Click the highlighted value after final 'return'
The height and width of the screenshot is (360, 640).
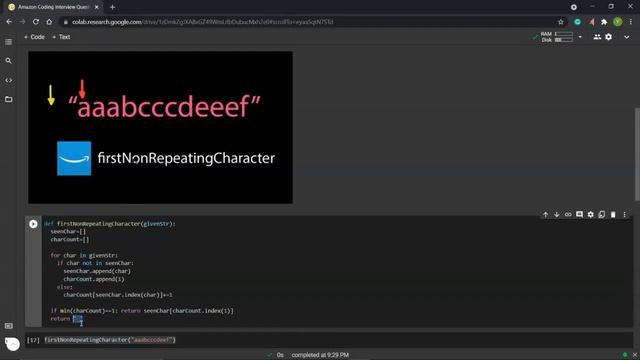click(78, 319)
